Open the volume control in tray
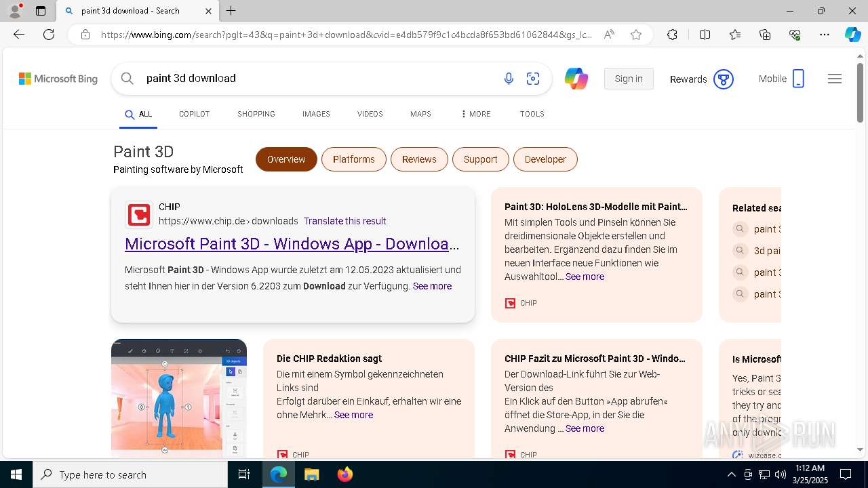 [x=781, y=474]
